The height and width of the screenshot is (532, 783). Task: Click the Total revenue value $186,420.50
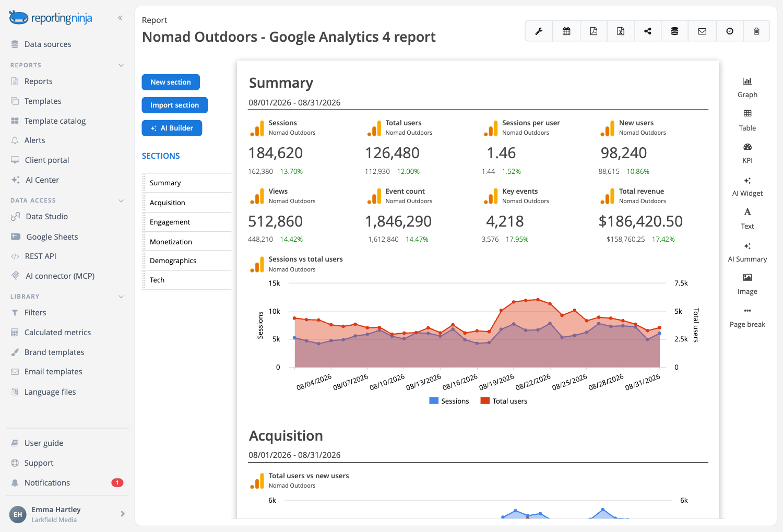pyautogui.click(x=640, y=221)
